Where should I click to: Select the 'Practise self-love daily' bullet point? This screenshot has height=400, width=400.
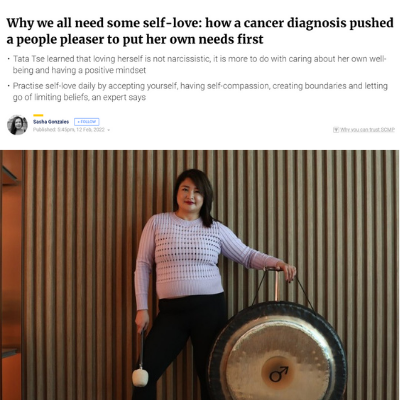(199, 91)
